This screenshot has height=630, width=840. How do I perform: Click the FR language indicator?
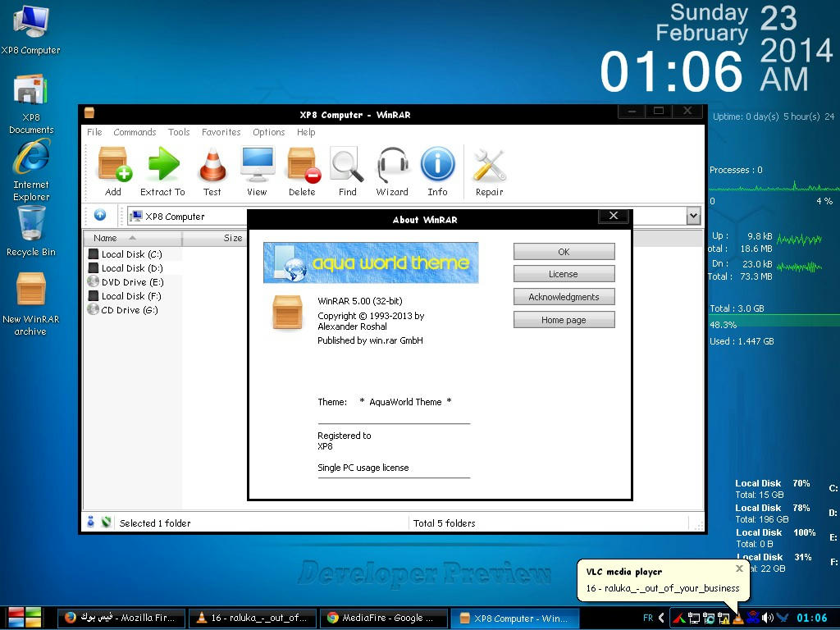tap(648, 618)
